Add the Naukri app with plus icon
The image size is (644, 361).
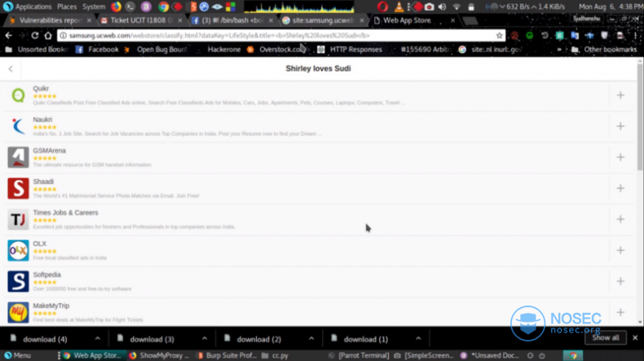[x=620, y=126]
